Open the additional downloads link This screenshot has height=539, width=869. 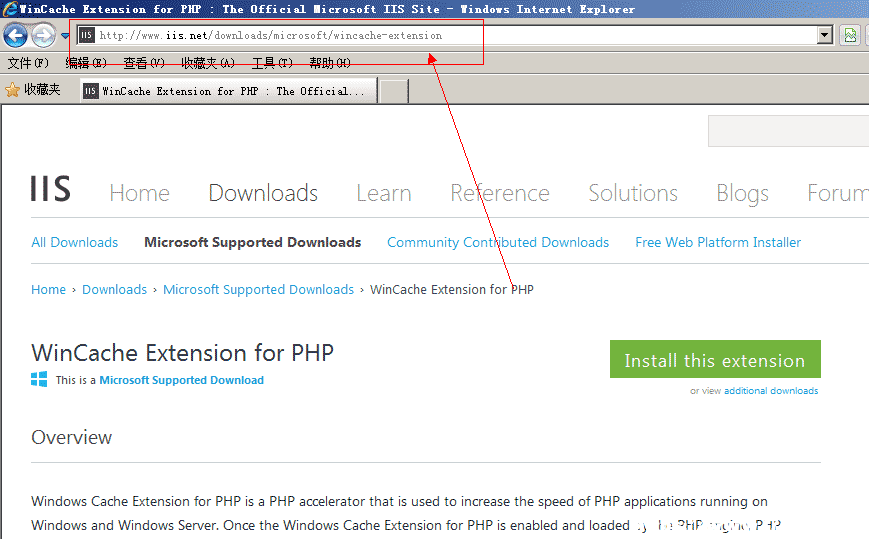coord(771,391)
